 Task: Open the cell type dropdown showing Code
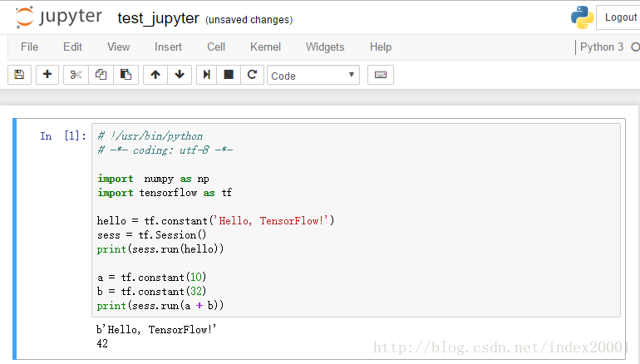[313, 75]
